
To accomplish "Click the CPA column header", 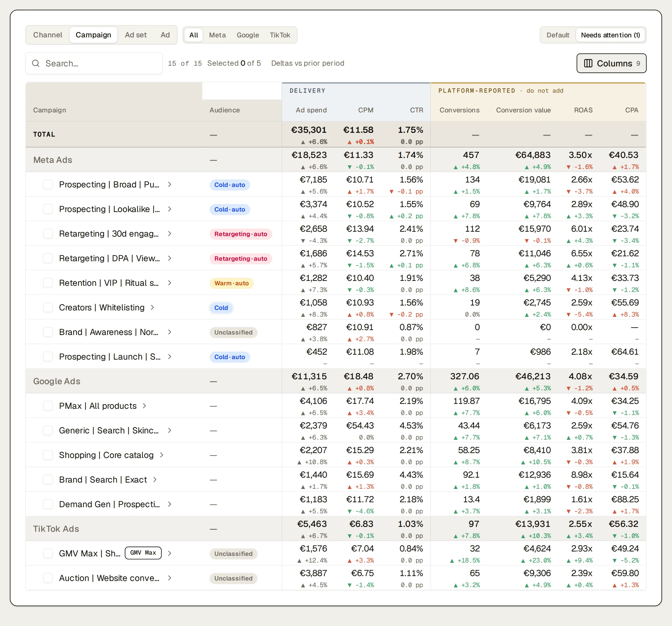I will tap(631, 110).
